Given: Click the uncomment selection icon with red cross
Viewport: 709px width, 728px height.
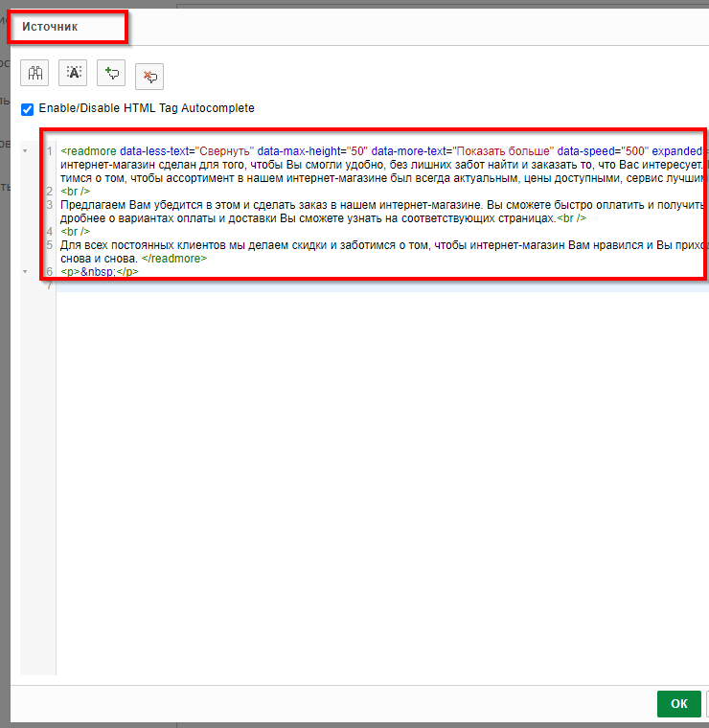Looking at the screenshot, I should 149,77.
